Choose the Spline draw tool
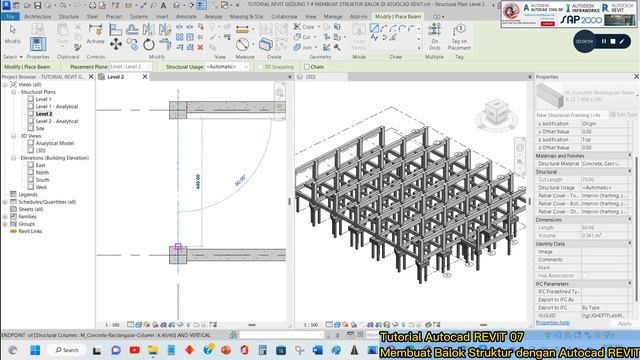The image size is (640, 360). [374, 38]
